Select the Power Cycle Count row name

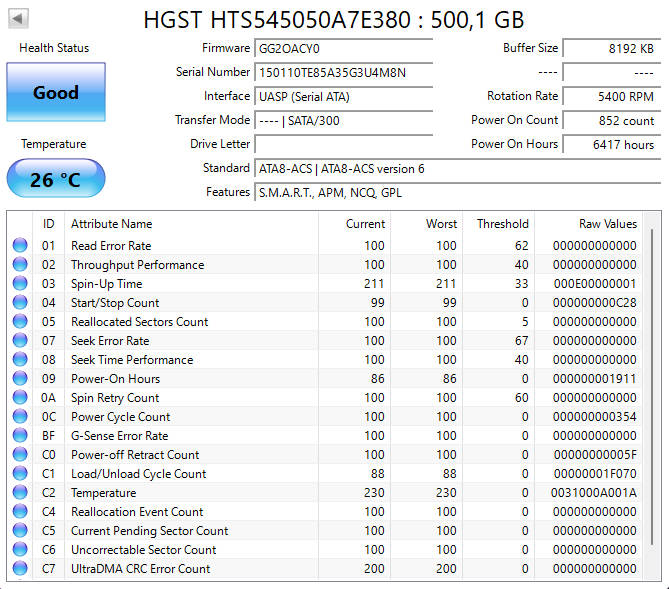pyautogui.click(x=120, y=417)
